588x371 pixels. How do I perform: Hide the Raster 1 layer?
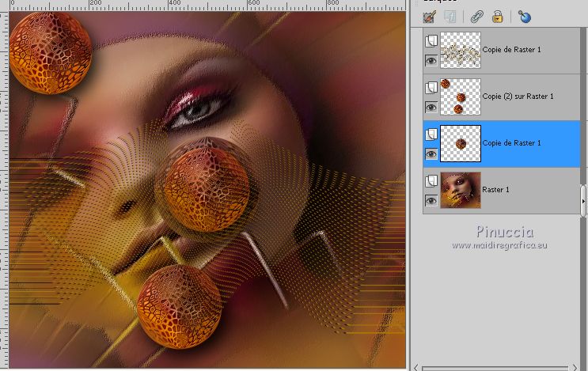click(431, 200)
